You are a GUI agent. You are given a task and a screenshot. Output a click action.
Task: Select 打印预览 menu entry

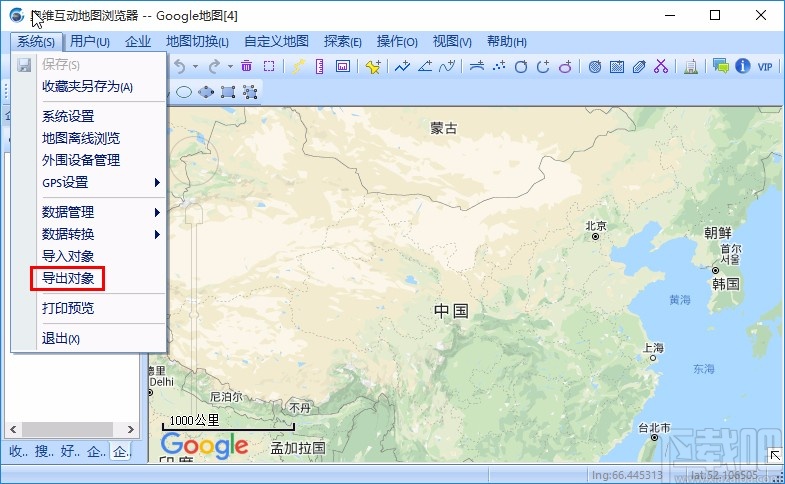(x=68, y=308)
